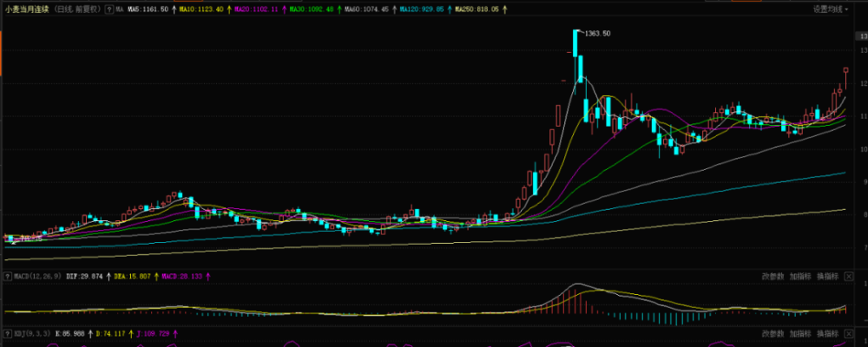This screenshot has height=347, width=868.
Task: Click the 1363.50 peak price marker
Action: tap(597, 34)
